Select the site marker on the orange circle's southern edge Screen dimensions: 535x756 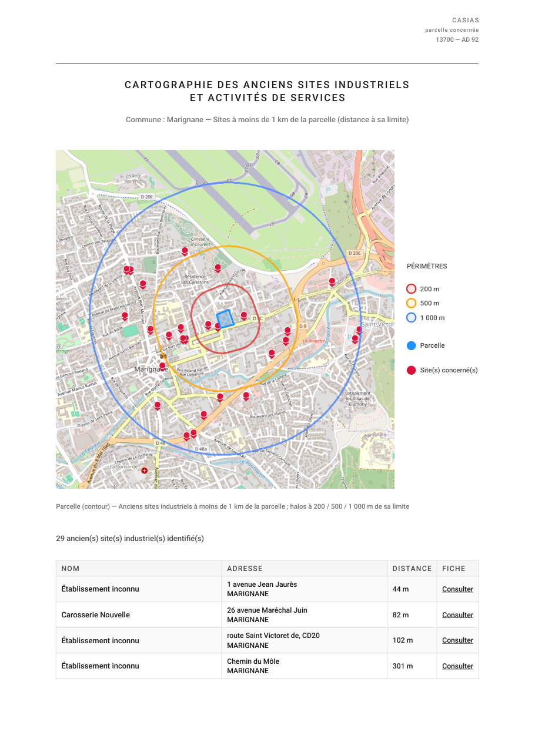pos(220,398)
